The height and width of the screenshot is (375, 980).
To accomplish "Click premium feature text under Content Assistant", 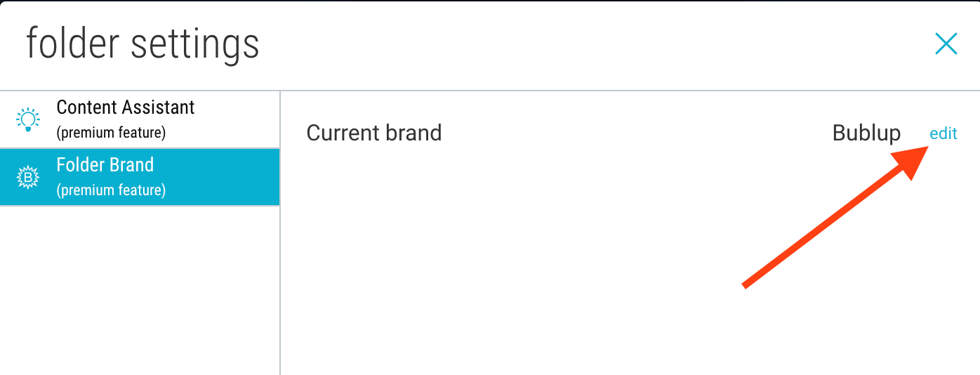I will pyautogui.click(x=111, y=132).
